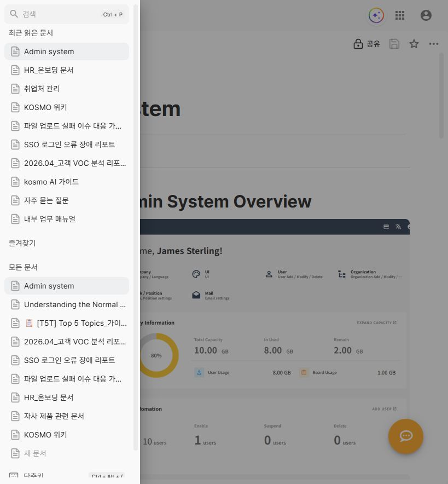Click the Total Capacity 10.00 GB value
Viewport: 448px width, 484px height.
pos(211,350)
